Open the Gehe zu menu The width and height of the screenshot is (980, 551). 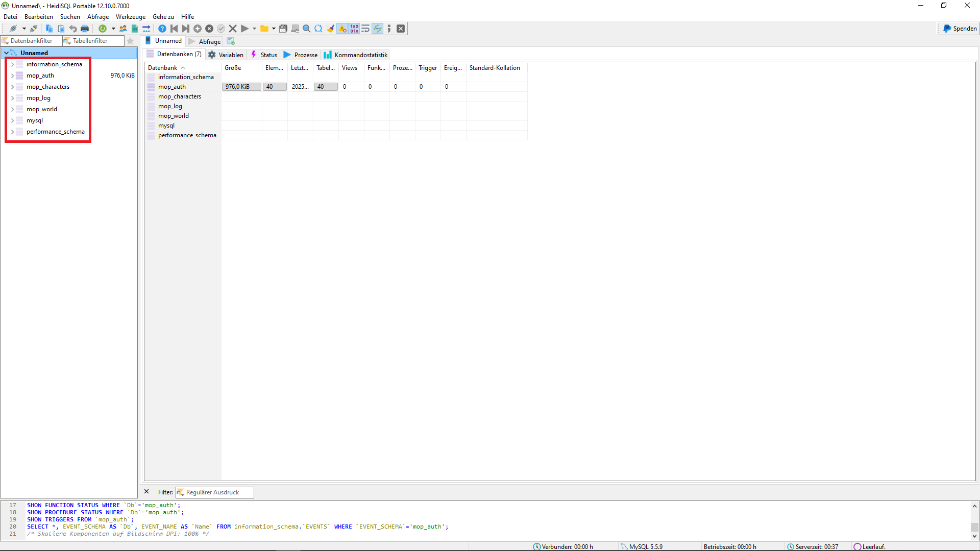tap(163, 17)
